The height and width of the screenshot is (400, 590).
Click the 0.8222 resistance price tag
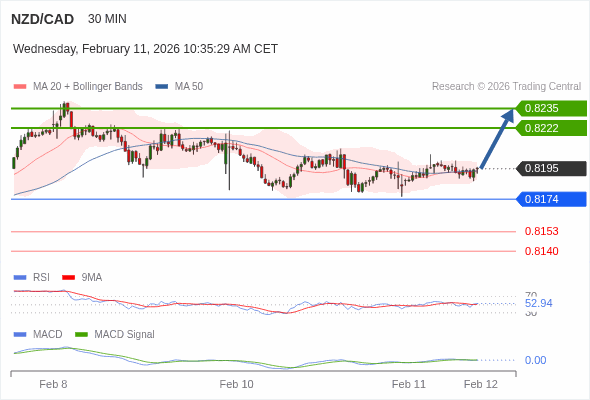(x=551, y=128)
